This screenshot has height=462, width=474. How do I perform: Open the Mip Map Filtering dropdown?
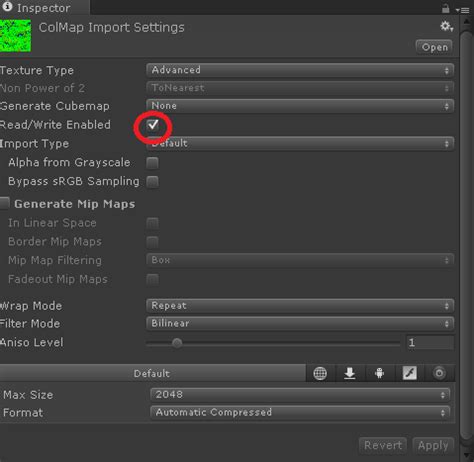(300, 260)
